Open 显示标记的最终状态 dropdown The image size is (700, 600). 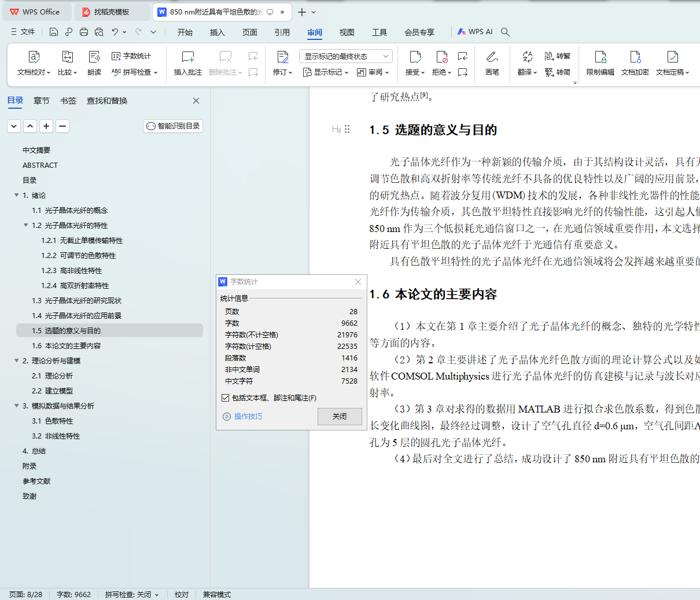(x=346, y=56)
